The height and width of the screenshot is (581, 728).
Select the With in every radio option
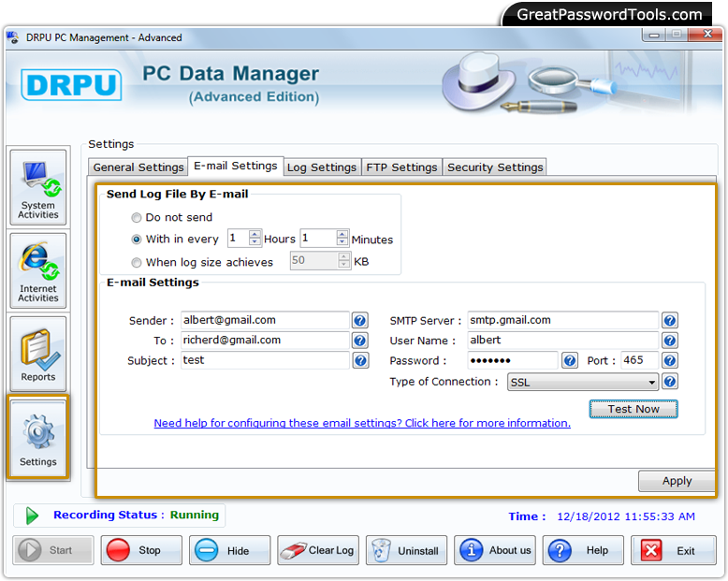coord(136,240)
